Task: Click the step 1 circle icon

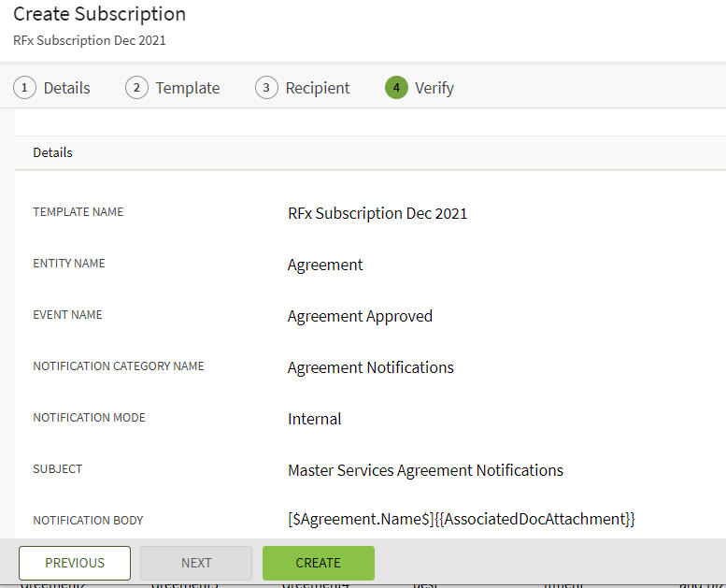Action: click(x=25, y=88)
